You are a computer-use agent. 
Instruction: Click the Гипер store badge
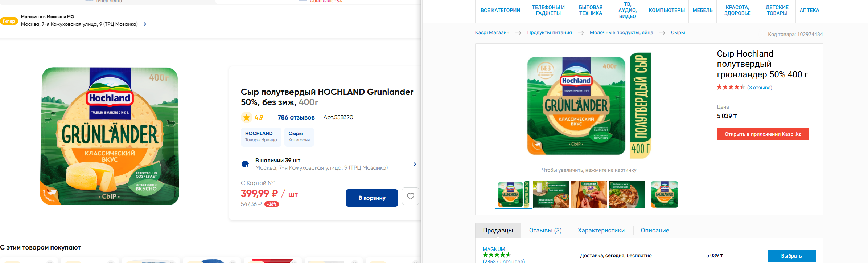[9, 21]
